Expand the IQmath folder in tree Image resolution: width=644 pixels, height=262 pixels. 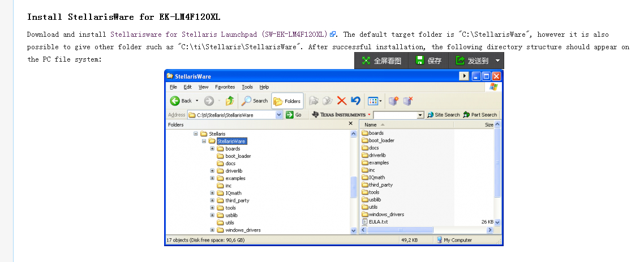[x=212, y=193]
